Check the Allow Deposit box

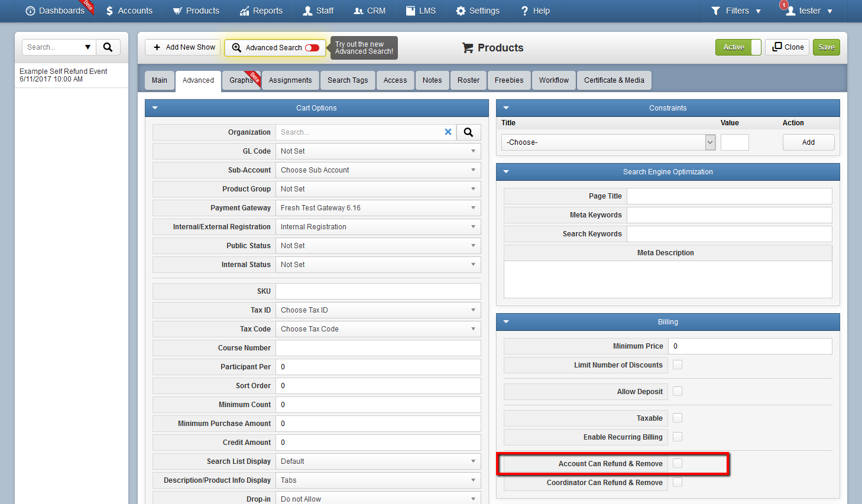point(678,391)
